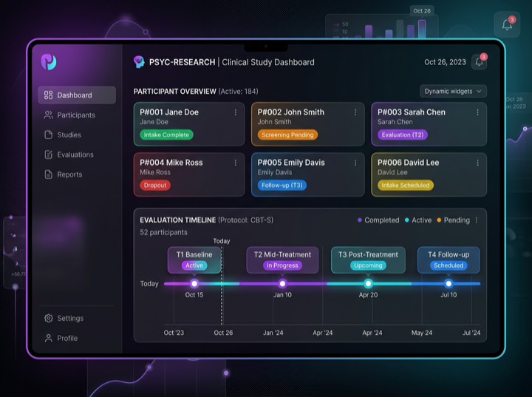The width and height of the screenshot is (532, 397).
Task: Open Evaluations section in sidebar
Action: click(77, 155)
